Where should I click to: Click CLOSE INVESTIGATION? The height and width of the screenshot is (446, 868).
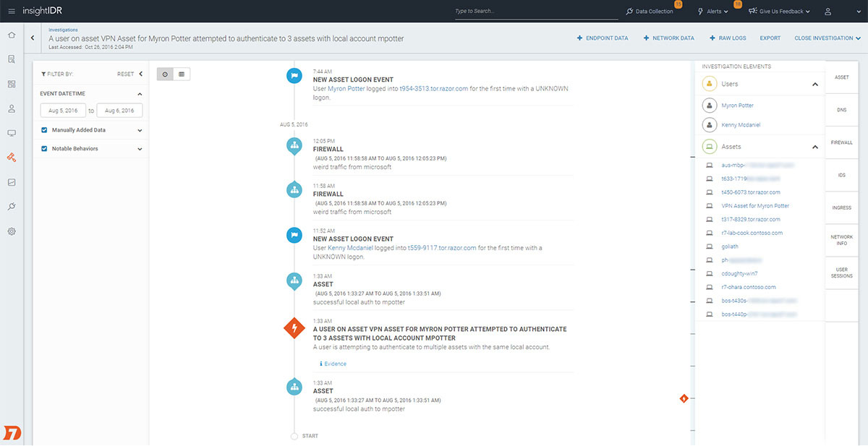(823, 38)
